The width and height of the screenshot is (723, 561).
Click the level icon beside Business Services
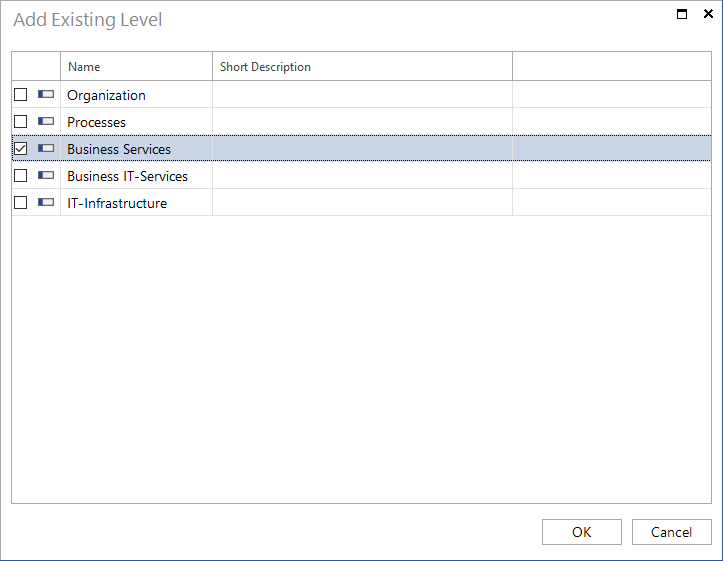pyautogui.click(x=46, y=148)
